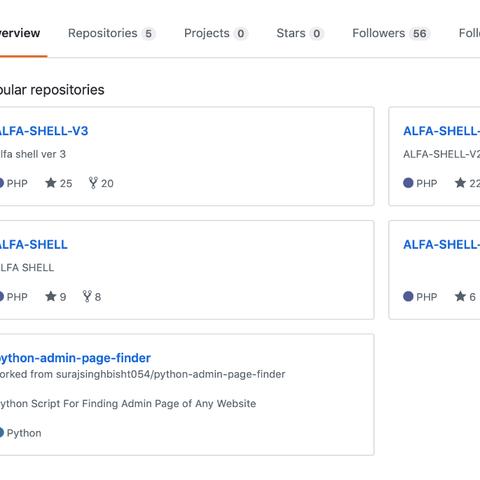Open the ALFA-SHELL repository described as ALFA SHELL

(x=34, y=245)
